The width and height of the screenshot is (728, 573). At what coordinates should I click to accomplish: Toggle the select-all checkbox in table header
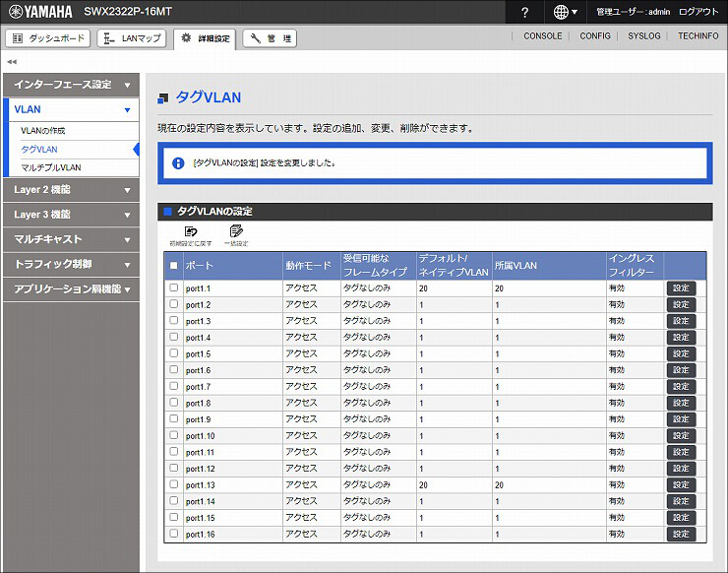coord(174,266)
